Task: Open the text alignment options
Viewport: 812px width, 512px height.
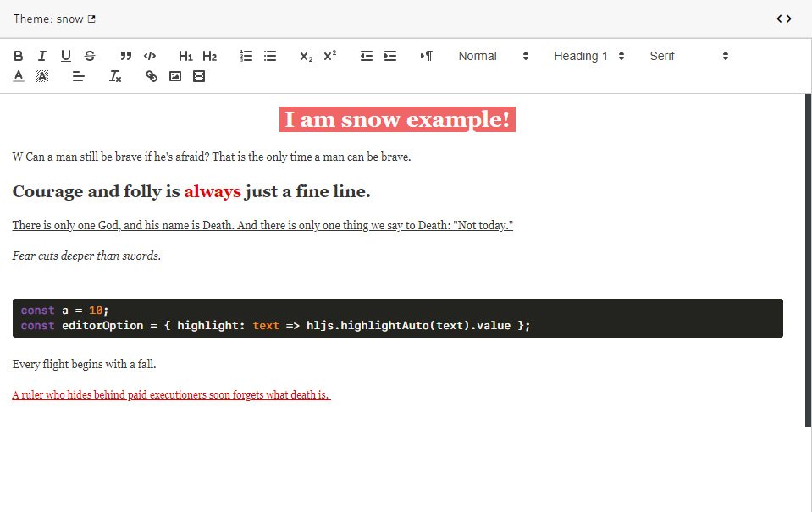Action: [78, 77]
